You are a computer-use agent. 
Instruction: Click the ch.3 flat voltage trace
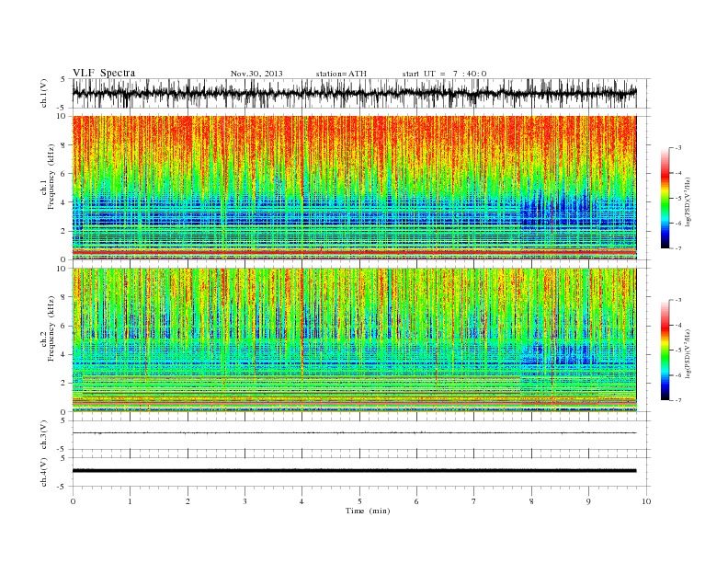(x=354, y=433)
